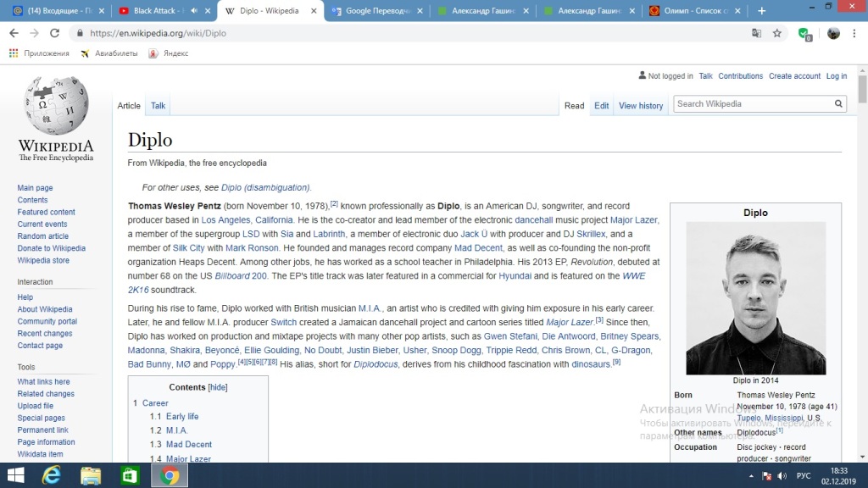This screenshot has width=868, height=488.
Task: Click the Chrome taskbar icon
Action: pos(170,475)
